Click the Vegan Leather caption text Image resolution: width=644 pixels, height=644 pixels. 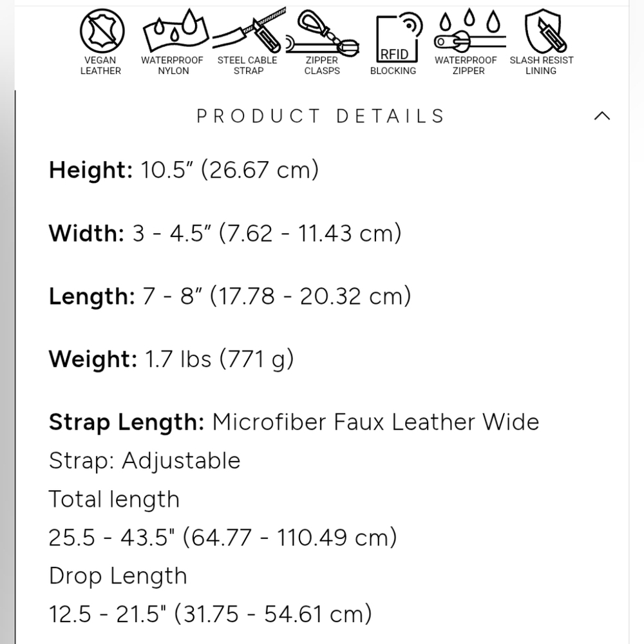point(100,65)
